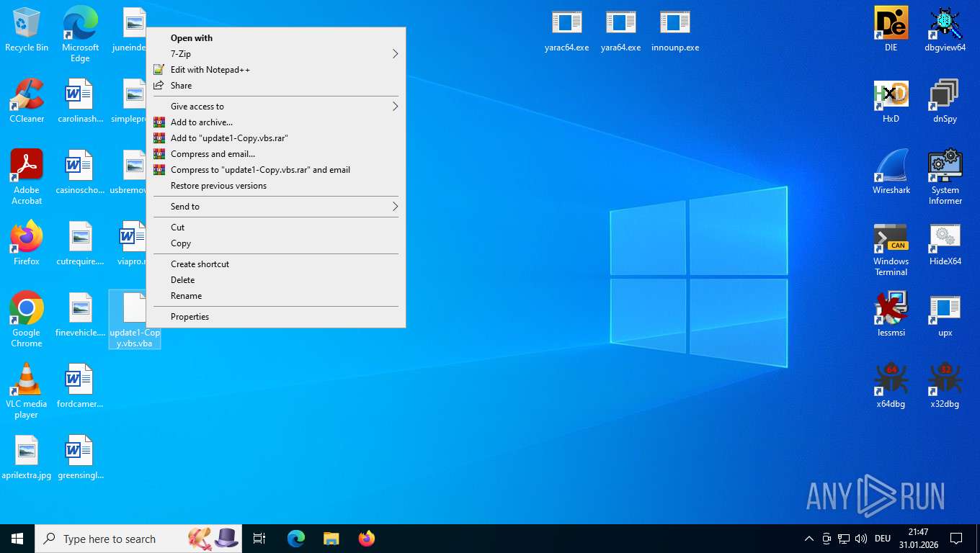
Task: Launch the x64dbg debugger shortcut
Action: (891, 386)
